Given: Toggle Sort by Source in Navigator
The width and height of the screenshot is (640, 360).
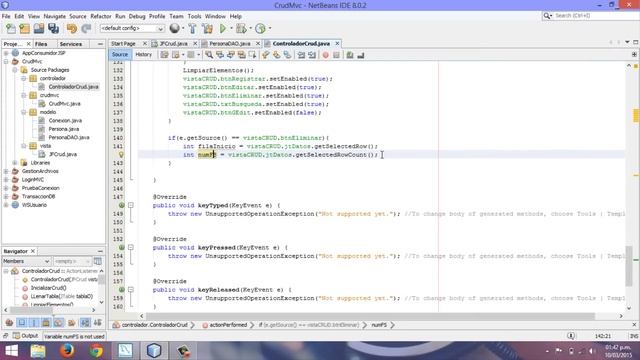Looking at the screenshot, I should click(98, 323).
